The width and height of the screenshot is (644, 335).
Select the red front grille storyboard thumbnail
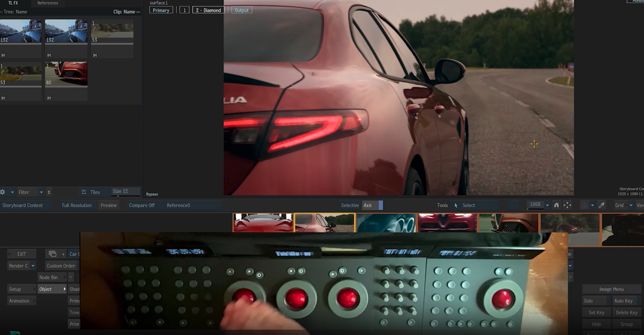[447, 222]
